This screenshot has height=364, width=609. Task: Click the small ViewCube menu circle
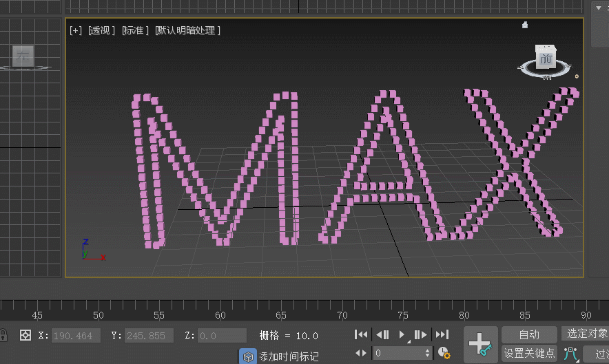pos(577,76)
